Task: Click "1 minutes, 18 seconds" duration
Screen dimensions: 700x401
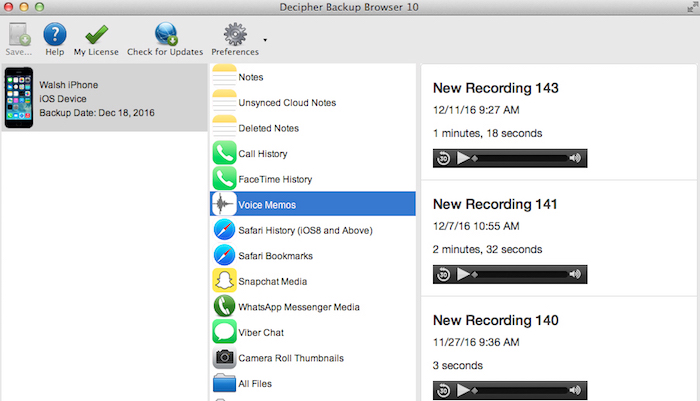Action: coord(488,133)
